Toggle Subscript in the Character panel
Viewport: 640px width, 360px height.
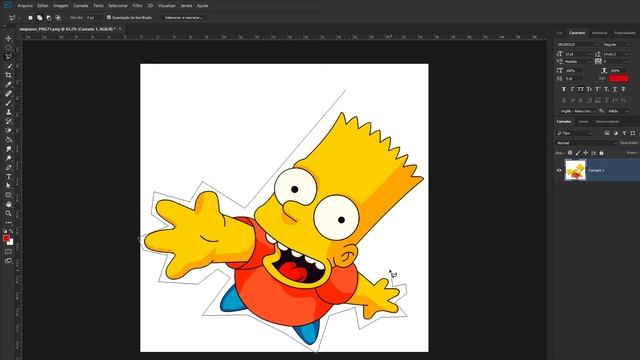(607, 89)
